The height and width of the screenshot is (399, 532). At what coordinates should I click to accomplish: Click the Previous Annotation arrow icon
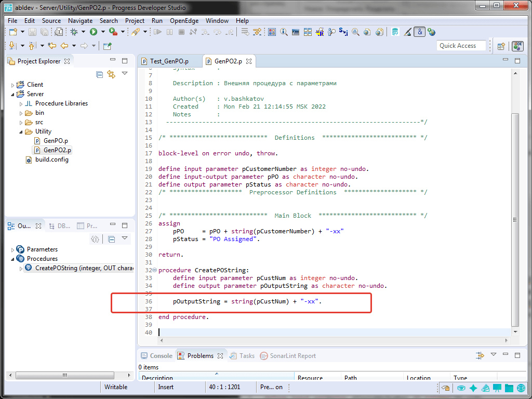tap(32, 46)
